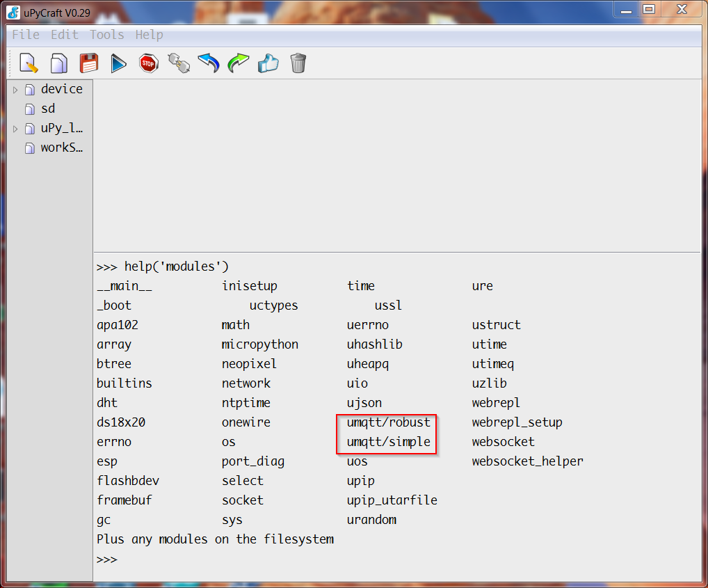This screenshot has width=708, height=588.
Task: Open the File menu
Action: [x=25, y=35]
